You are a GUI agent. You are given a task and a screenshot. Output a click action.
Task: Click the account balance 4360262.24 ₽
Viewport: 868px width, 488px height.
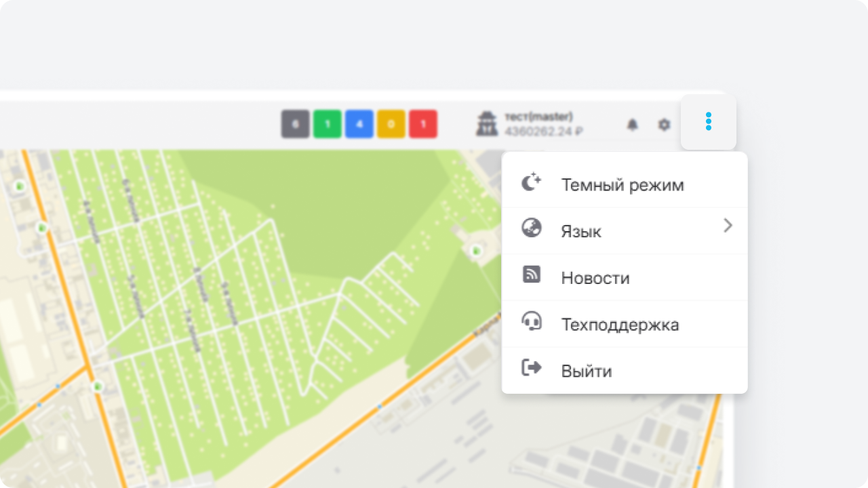[x=544, y=131]
